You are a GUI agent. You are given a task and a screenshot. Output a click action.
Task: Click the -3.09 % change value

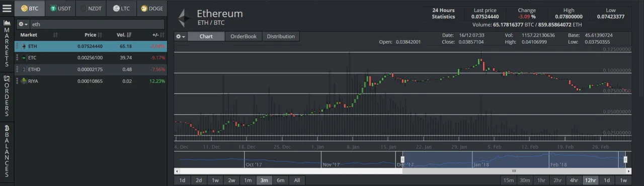[527, 17]
